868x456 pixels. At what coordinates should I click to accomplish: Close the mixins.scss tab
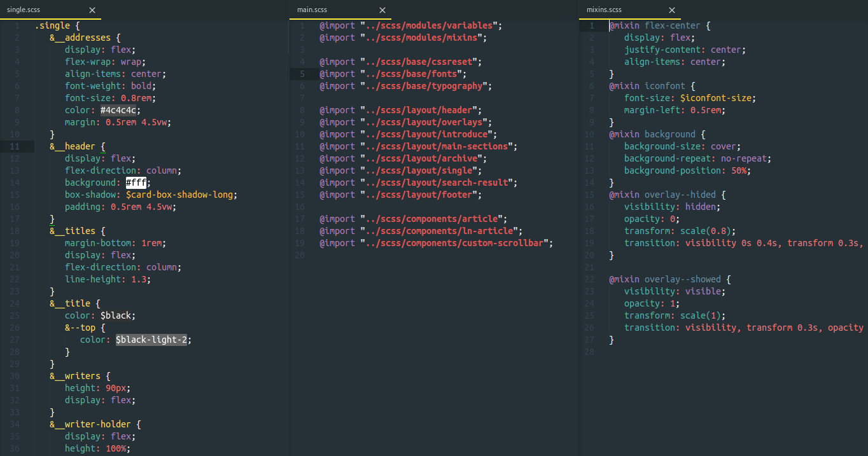[x=671, y=10]
